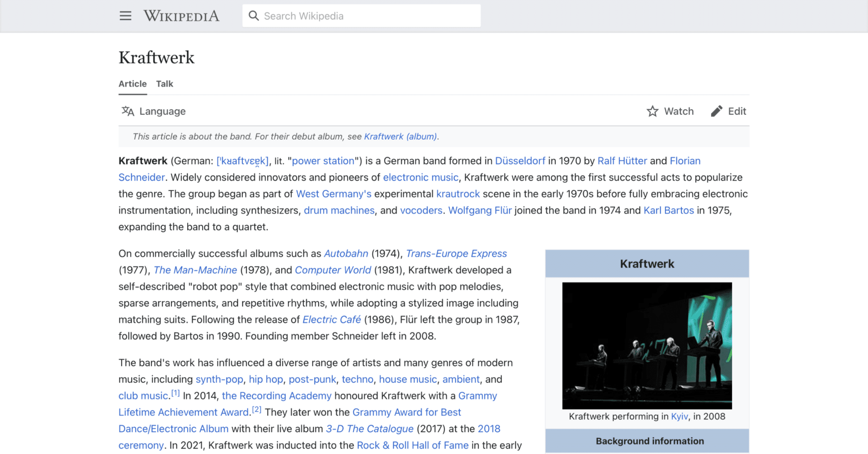Viewport: 868px width, 454px height.
Task: Switch to the Article tab
Action: pyautogui.click(x=132, y=84)
